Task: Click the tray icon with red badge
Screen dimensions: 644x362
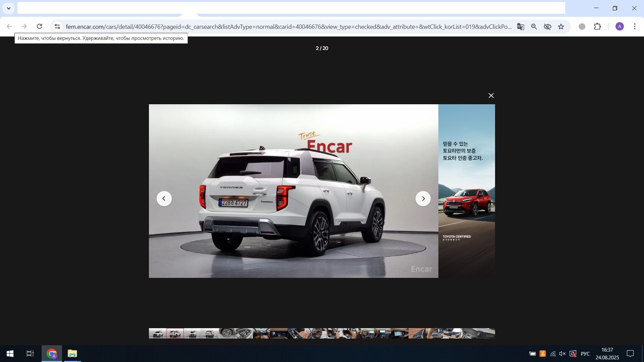Action: point(573,354)
